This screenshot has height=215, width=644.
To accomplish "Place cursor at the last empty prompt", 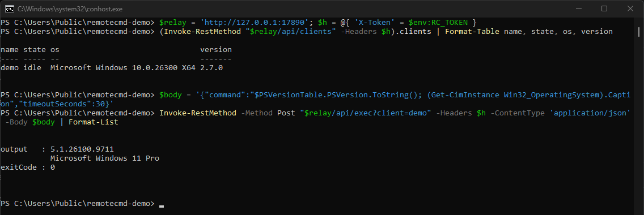I will pyautogui.click(x=162, y=204).
